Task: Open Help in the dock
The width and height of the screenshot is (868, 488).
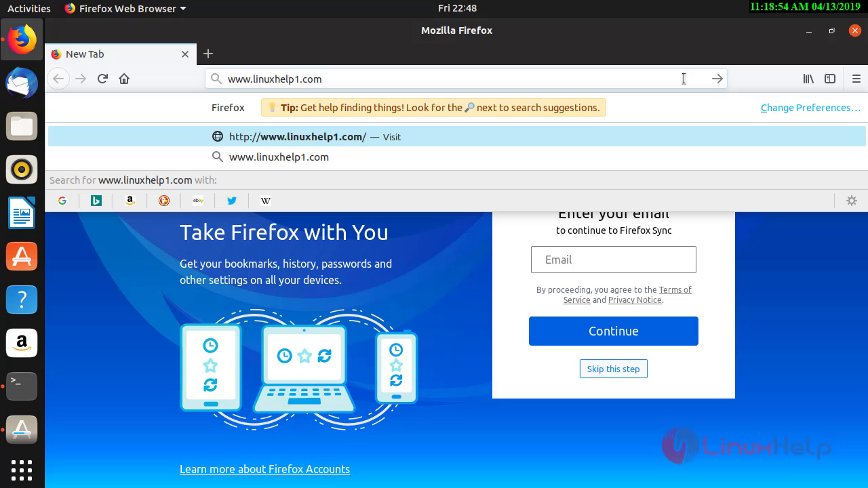Action: pos(22,300)
